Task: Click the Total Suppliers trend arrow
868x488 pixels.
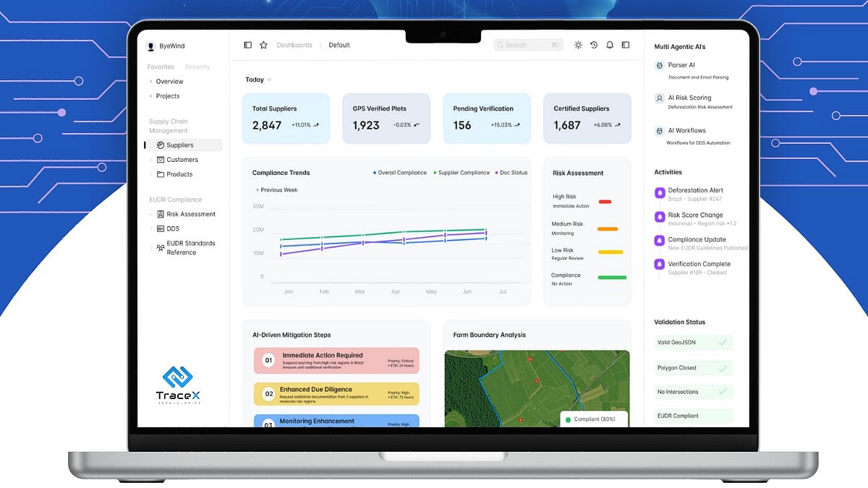Action: (316, 125)
